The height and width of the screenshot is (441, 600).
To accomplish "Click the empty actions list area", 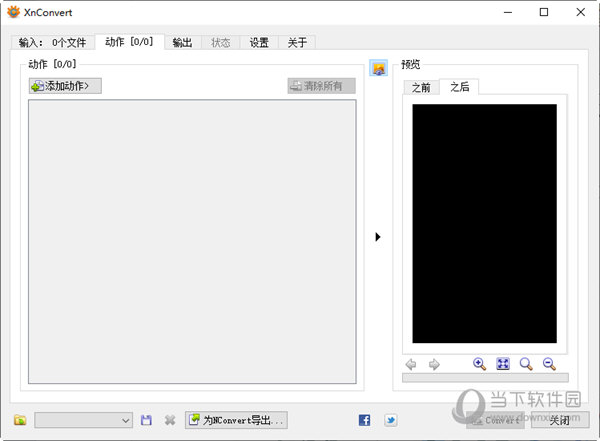I will pyautogui.click(x=192, y=242).
